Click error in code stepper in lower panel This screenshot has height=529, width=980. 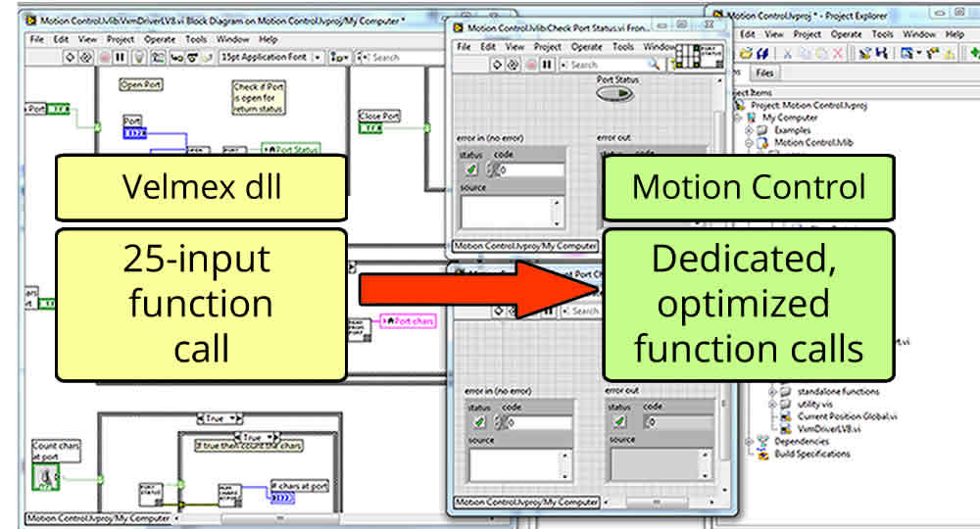(500, 422)
